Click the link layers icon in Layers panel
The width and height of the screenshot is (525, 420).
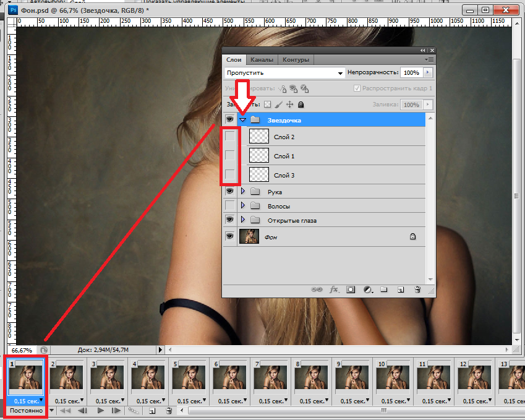[317, 289]
